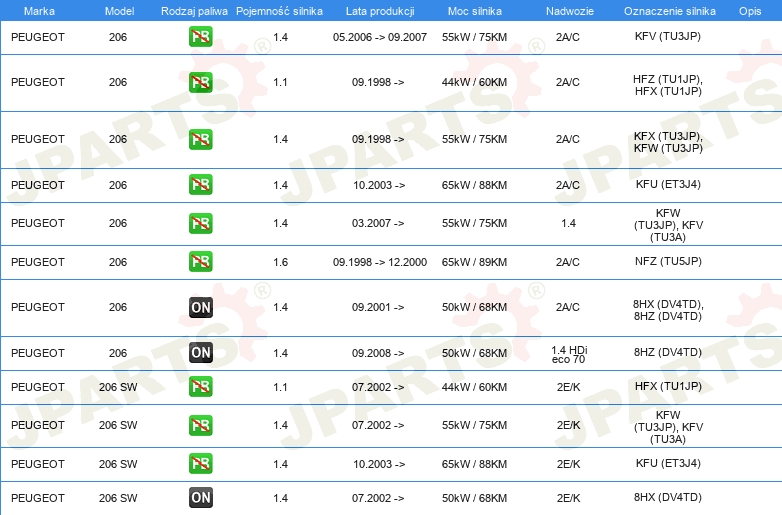
Task: Click the ON diesel icon for the 1.4 HDi eco 70
Action: (x=200, y=353)
